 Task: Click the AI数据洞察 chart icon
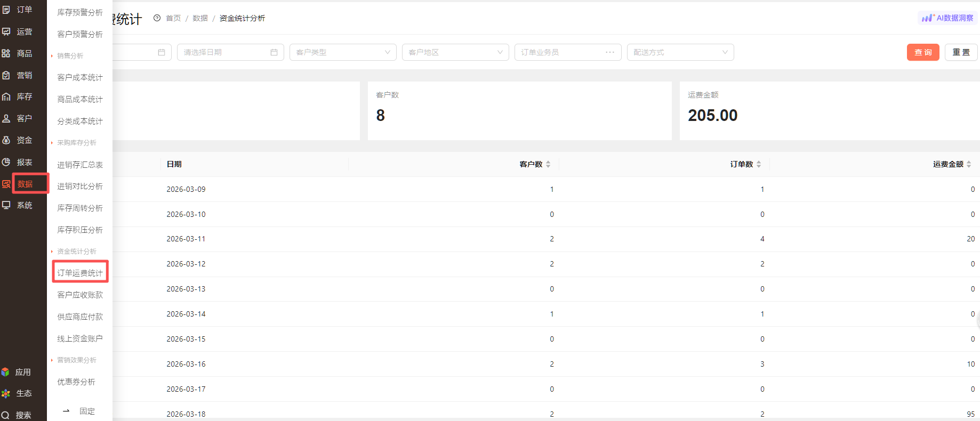click(928, 18)
